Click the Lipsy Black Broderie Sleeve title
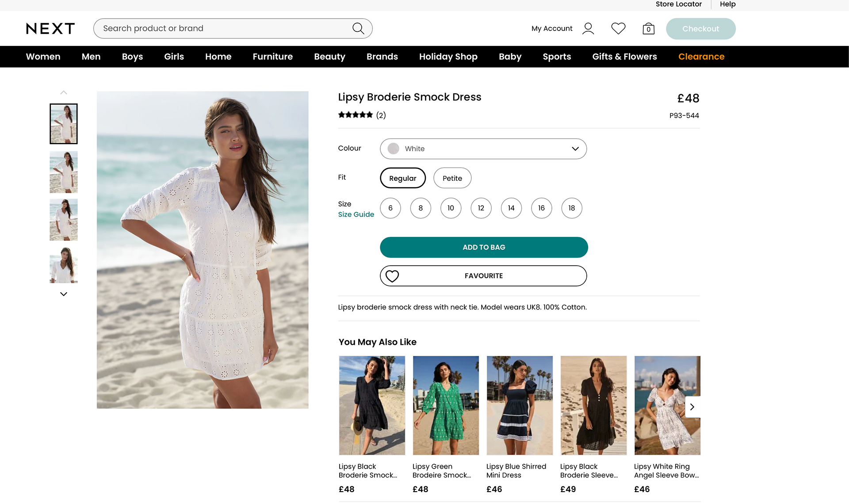 click(589, 471)
